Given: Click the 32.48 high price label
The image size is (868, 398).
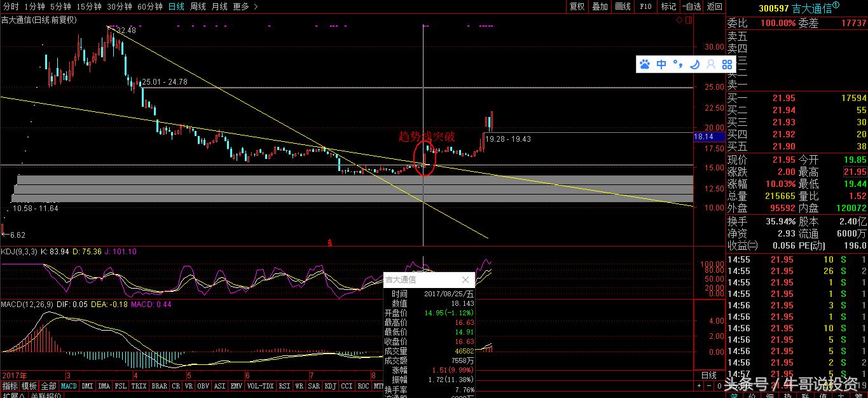Looking at the screenshot, I should (x=126, y=30).
